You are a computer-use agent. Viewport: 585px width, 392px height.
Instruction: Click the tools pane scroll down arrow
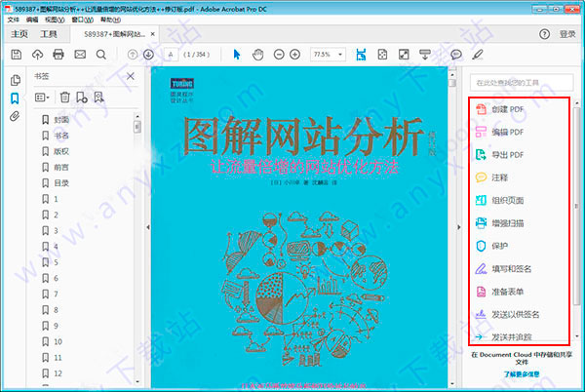577,336
